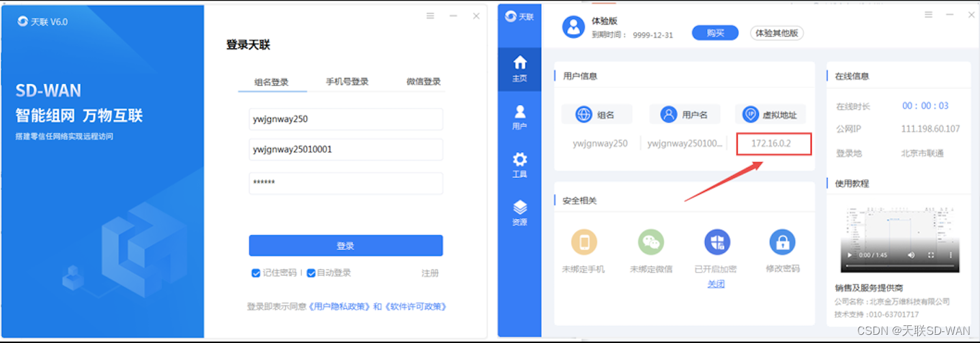The width and height of the screenshot is (980, 343).
Task: Click 修改密码 lock icon
Action: [782, 242]
